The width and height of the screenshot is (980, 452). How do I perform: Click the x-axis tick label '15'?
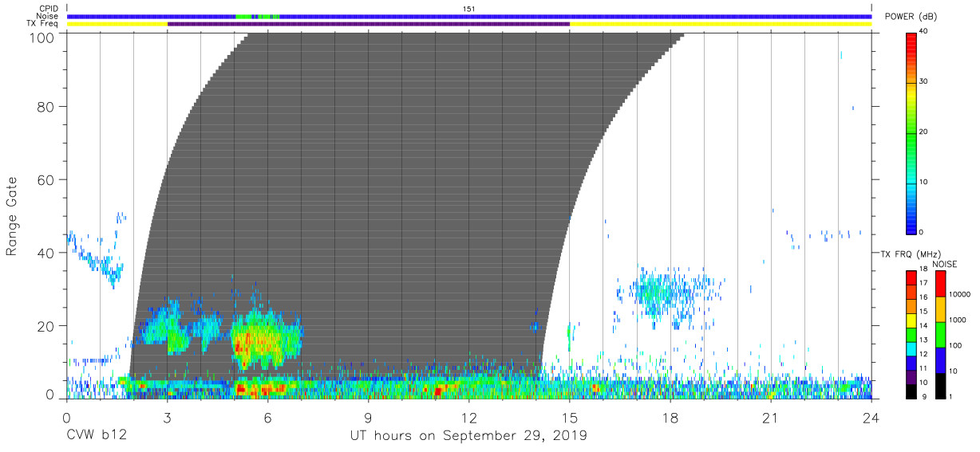pos(570,417)
